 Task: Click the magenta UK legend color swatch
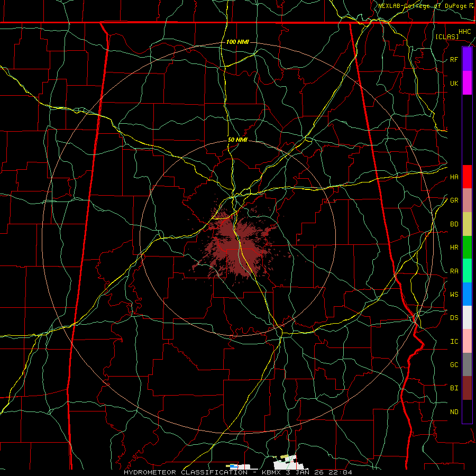click(x=467, y=83)
